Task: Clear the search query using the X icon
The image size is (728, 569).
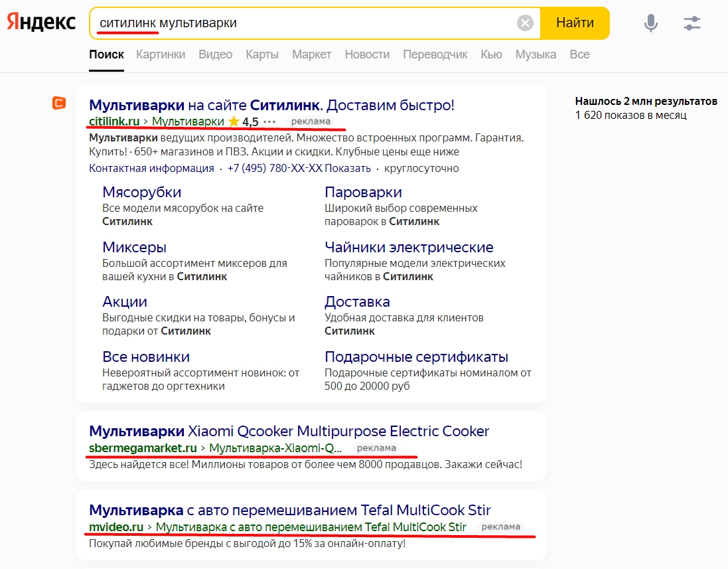Action: pos(524,22)
